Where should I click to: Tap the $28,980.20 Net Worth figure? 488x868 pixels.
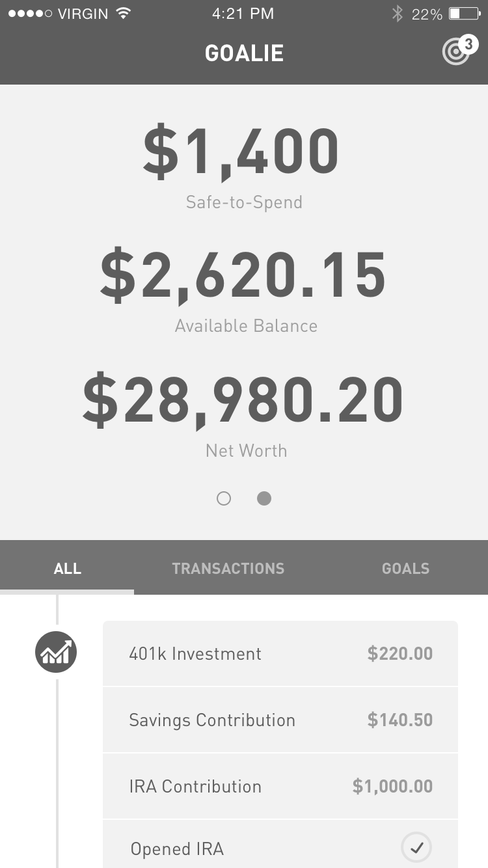243,400
